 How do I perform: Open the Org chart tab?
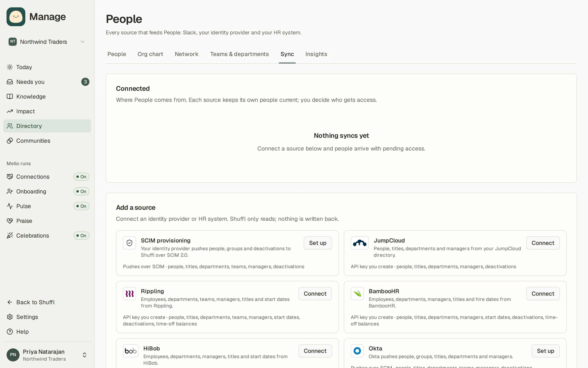(150, 54)
